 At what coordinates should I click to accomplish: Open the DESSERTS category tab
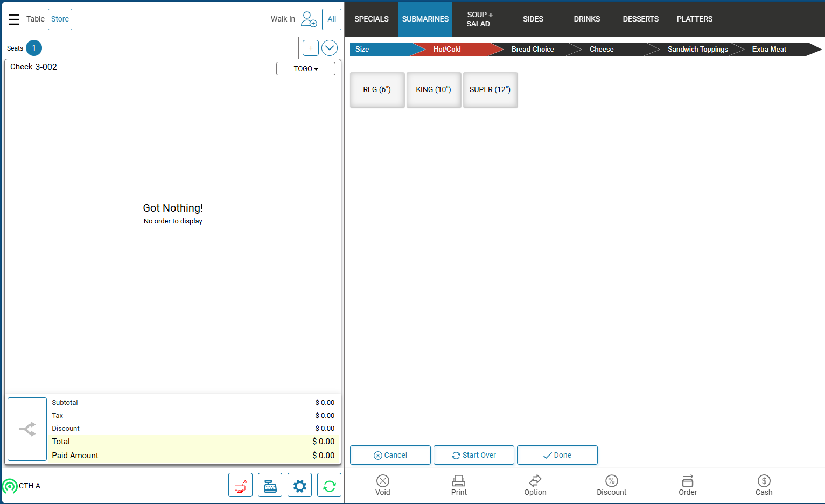[x=641, y=19]
